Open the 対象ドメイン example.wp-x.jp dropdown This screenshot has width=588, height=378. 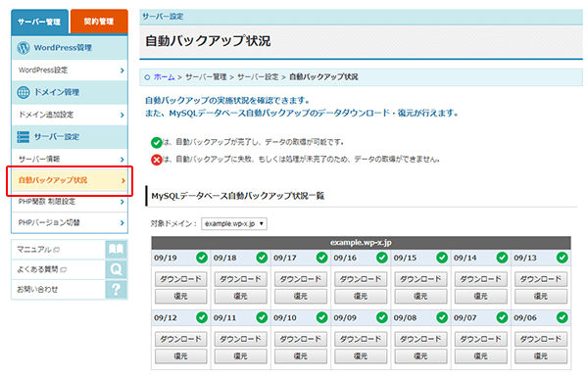pos(234,223)
